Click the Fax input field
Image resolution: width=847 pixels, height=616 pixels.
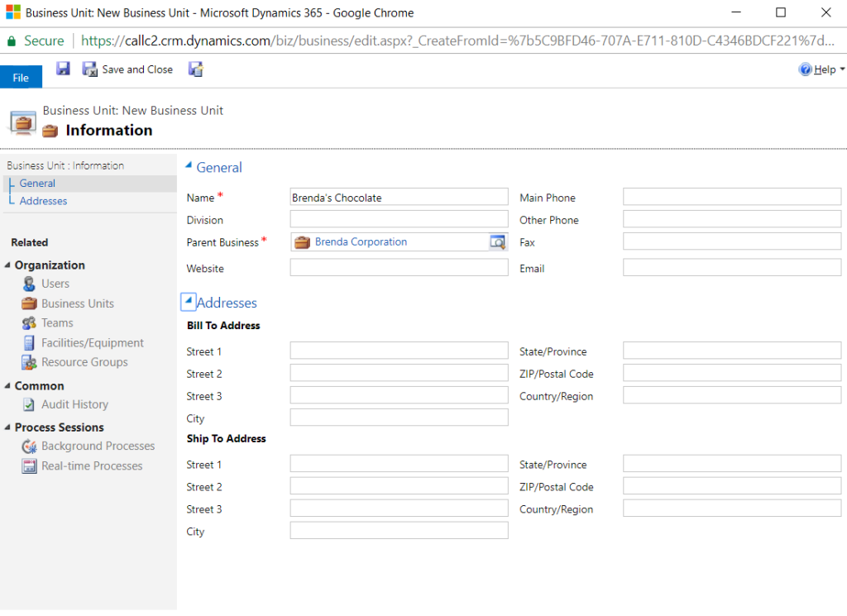tap(732, 241)
